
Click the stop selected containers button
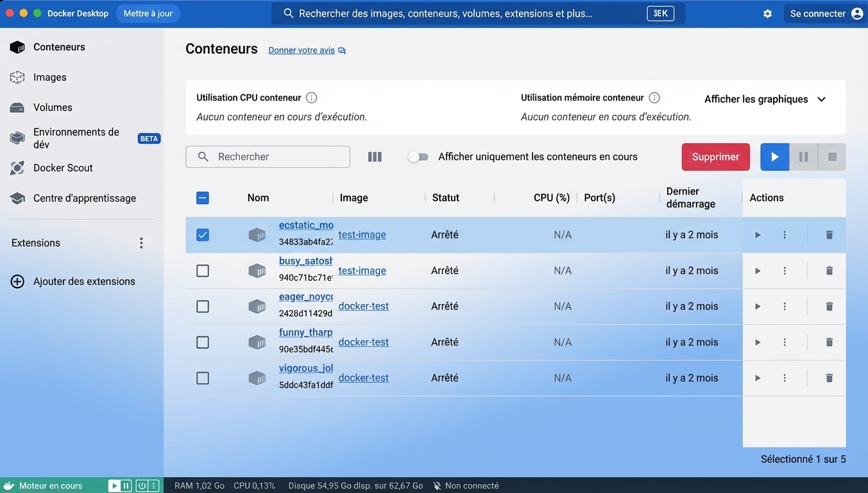click(832, 157)
